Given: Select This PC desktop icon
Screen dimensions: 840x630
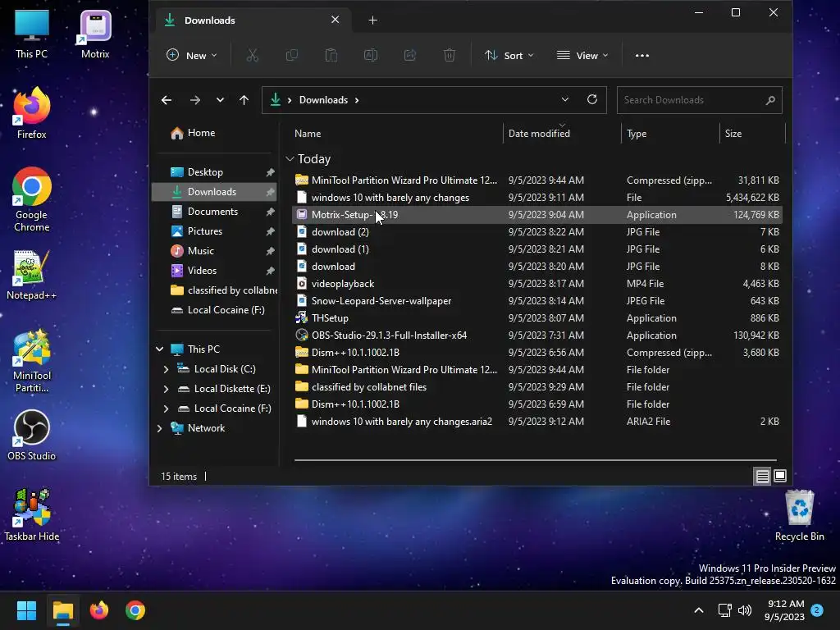Looking at the screenshot, I should pos(32,33).
